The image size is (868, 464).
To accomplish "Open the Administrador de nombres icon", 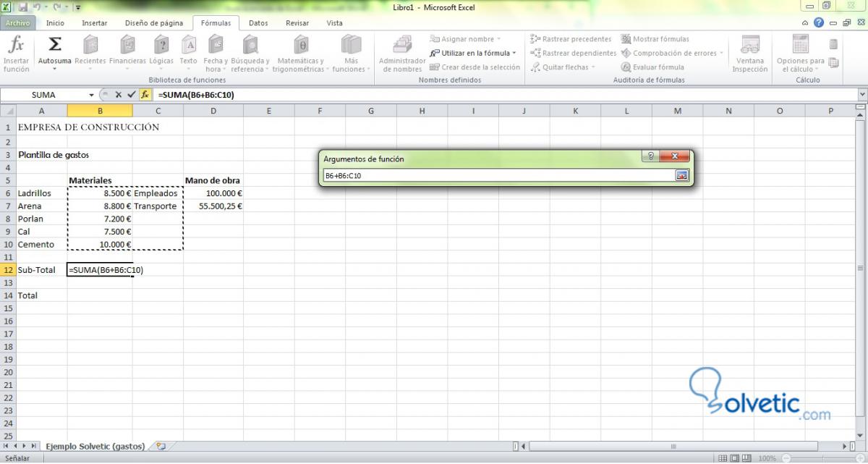I will click(x=402, y=45).
